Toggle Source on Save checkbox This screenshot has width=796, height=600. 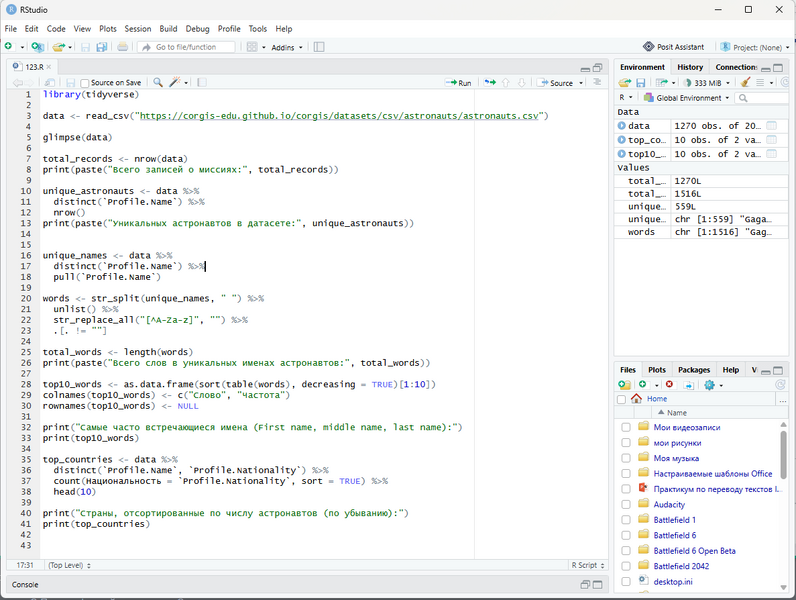pyautogui.click(x=85, y=83)
